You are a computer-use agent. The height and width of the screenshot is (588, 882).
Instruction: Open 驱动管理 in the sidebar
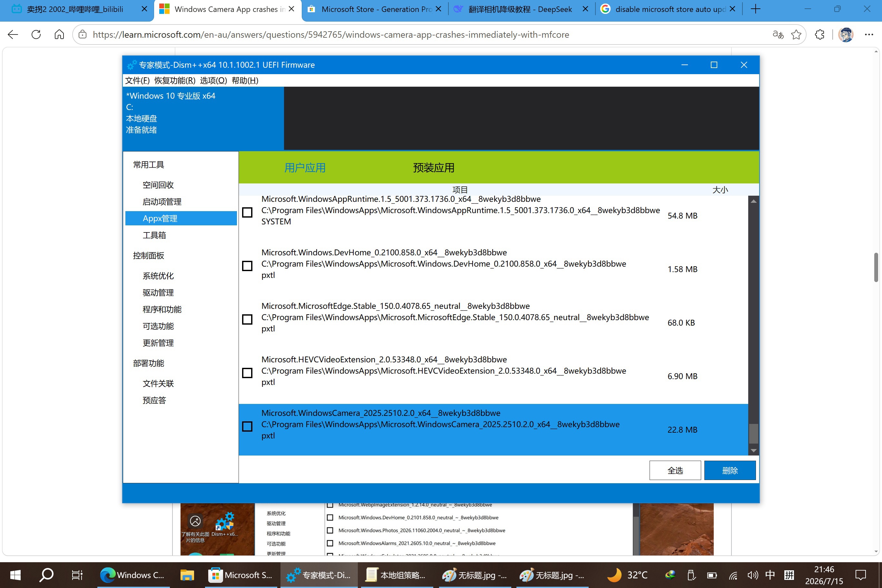(158, 292)
